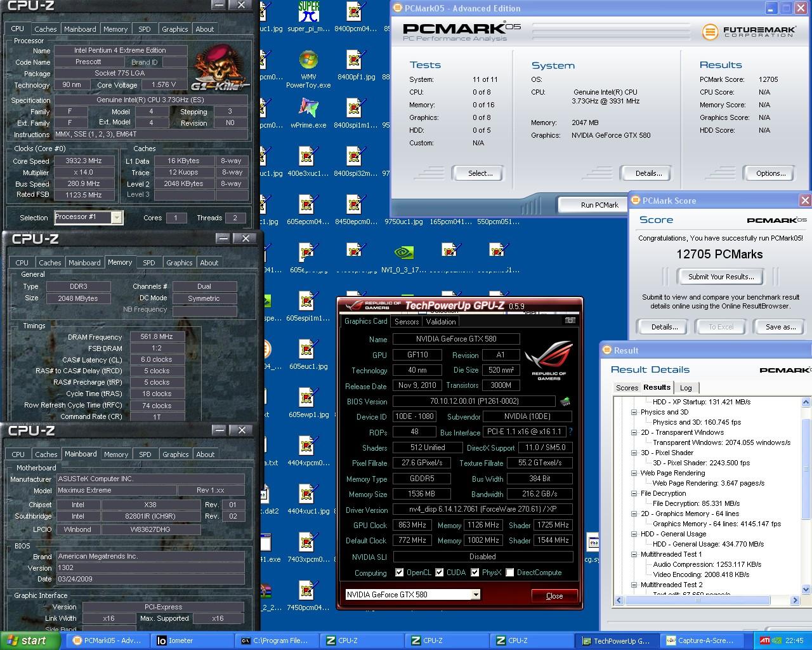The width and height of the screenshot is (812, 650).
Task: Click the scroll down arrow in Result Details
Action: (x=806, y=590)
